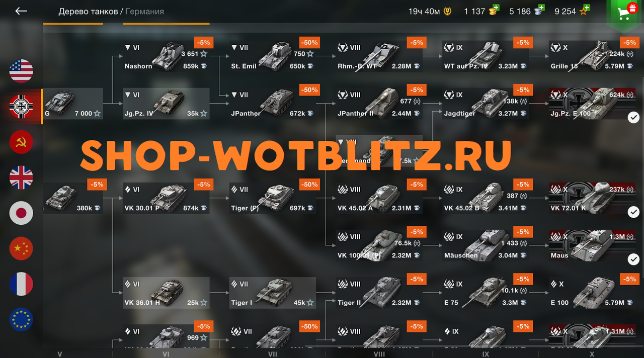The height and width of the screenshot is (358, 644).
Task: Click the Maus checkmark
Action: pyautogui.click(x=633, y=259)
